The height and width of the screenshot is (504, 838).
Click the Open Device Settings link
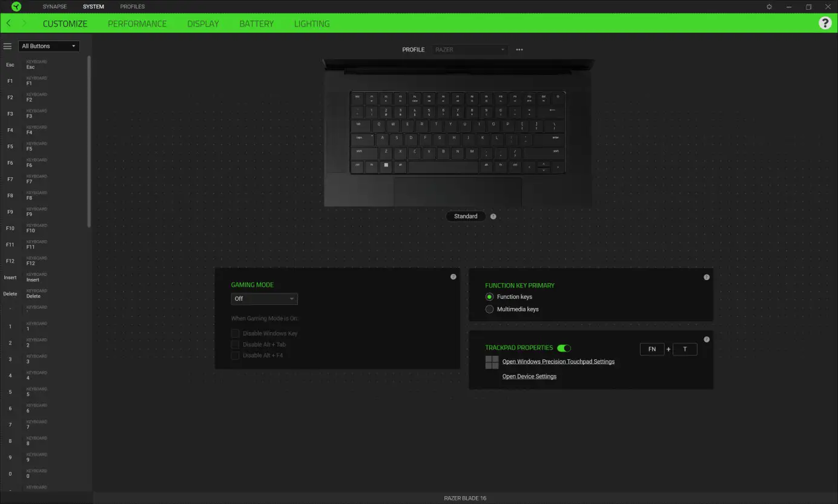tap(529, 376)
